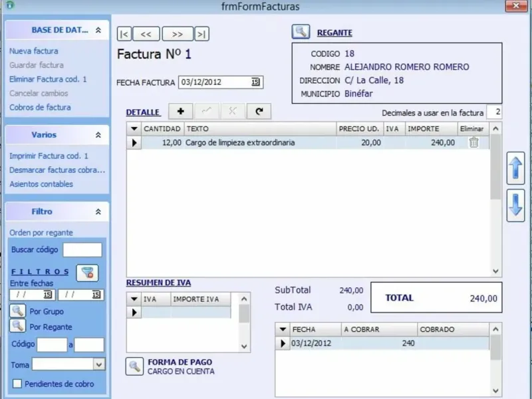
Task: Enable the Pendientes de cobro checkbox
Action: point(17,384)
